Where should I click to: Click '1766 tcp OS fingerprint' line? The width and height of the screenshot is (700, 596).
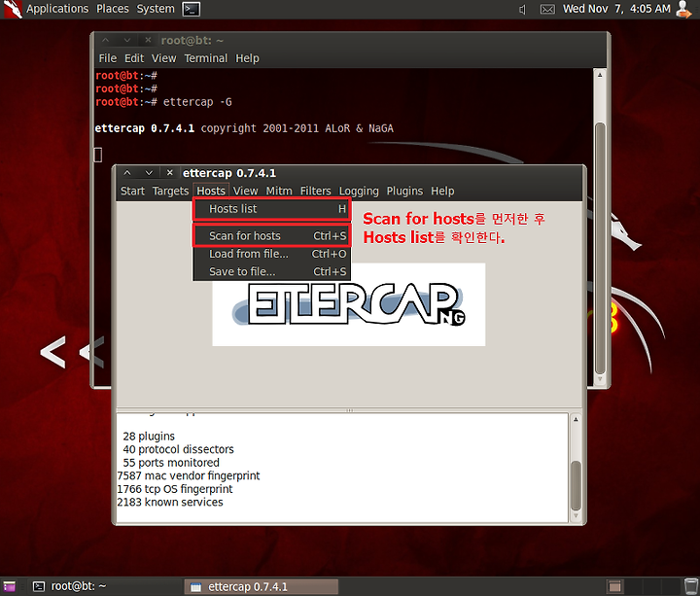click(x=175, y=489)
